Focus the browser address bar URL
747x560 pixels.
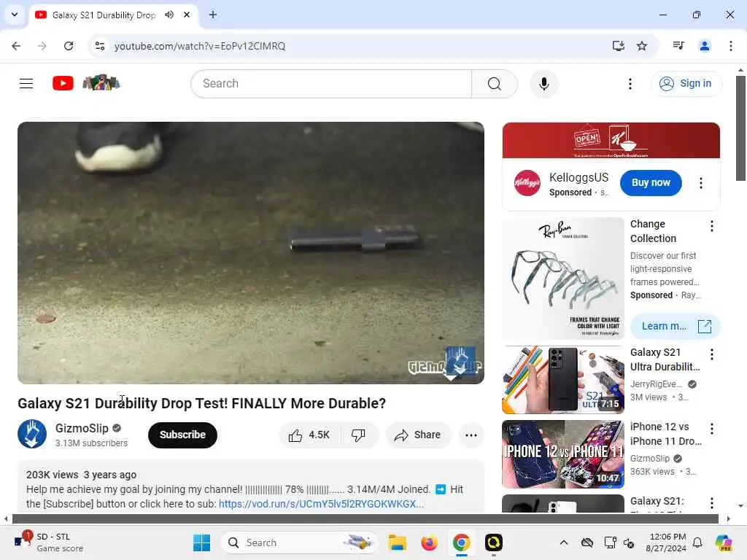(x=200, y=46)
